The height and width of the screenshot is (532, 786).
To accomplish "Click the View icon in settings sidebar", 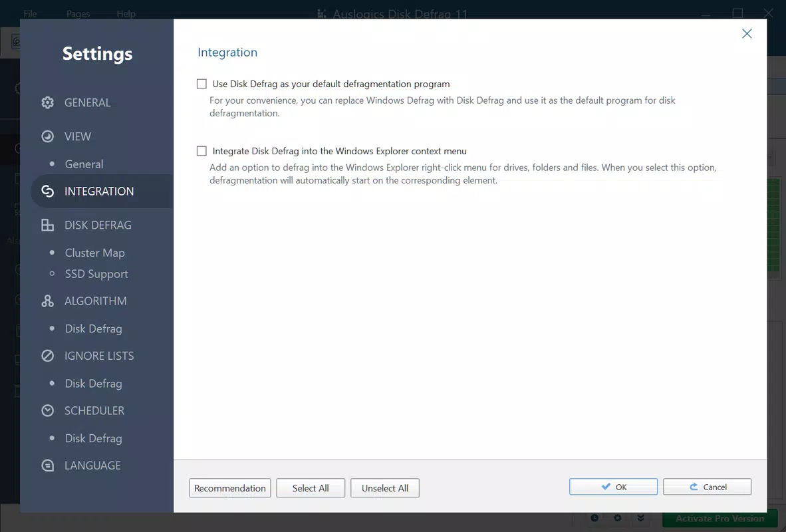I will click(x=48, y=136).
